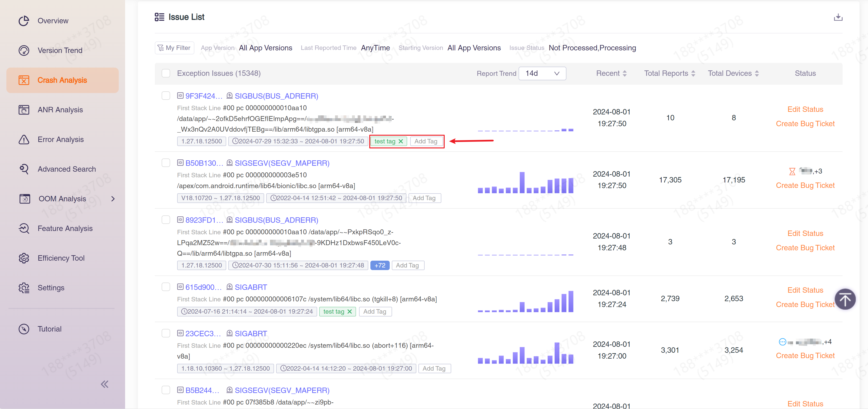Click the My Filter button

(x=174, y=48)
